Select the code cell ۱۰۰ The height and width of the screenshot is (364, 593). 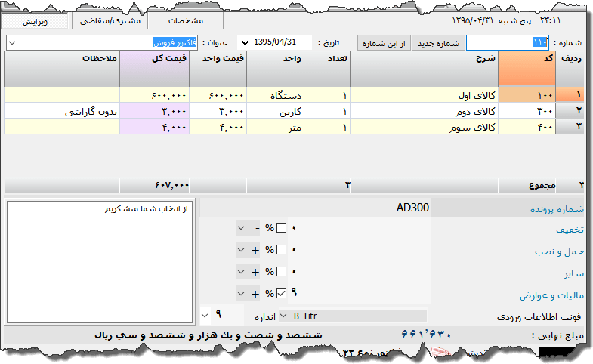click(527, 95)
